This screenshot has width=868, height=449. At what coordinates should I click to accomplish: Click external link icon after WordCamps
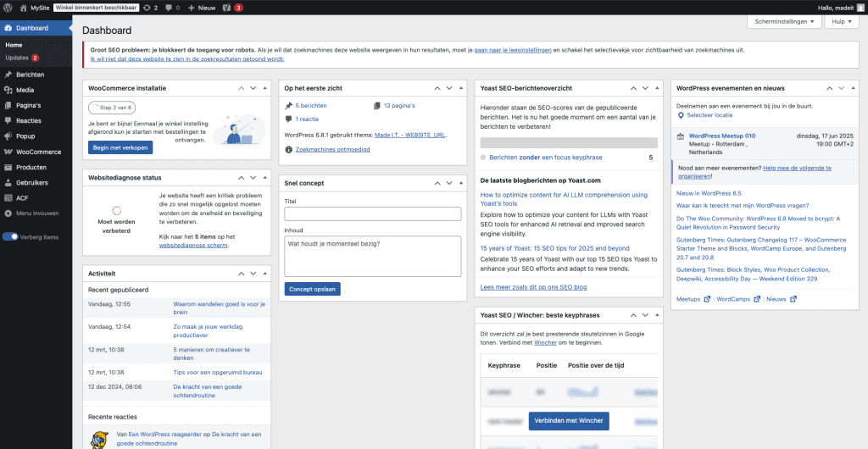(x=757, y=299)
